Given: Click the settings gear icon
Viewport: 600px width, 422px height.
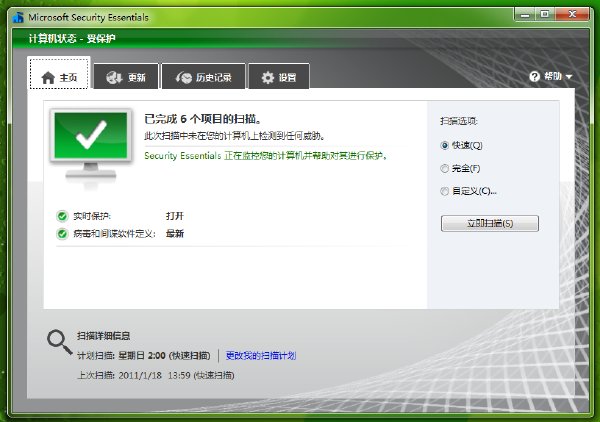Looking at the screenshot, I should point(268,78).
